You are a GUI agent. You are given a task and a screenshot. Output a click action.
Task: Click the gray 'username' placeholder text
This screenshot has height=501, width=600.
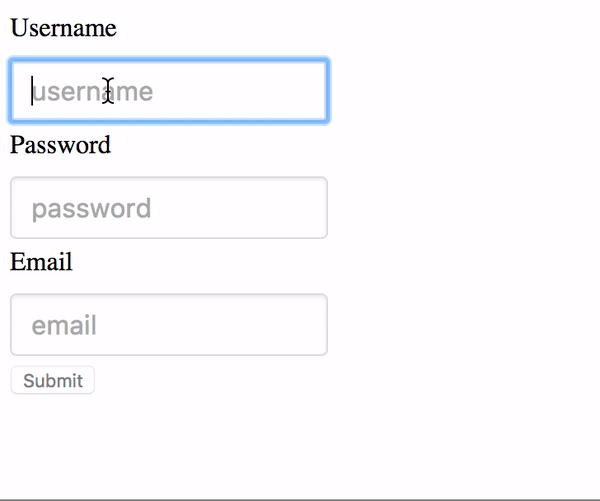pos(93,92)
